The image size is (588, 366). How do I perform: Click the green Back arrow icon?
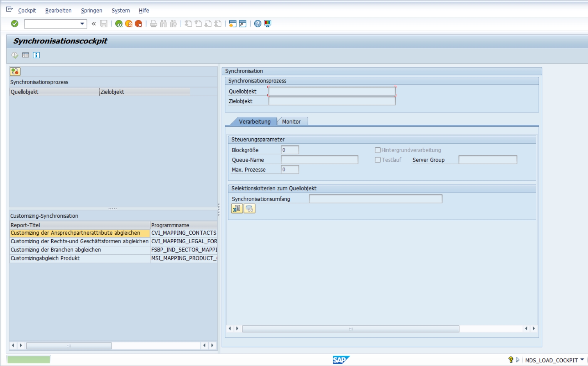coord(119,24)
